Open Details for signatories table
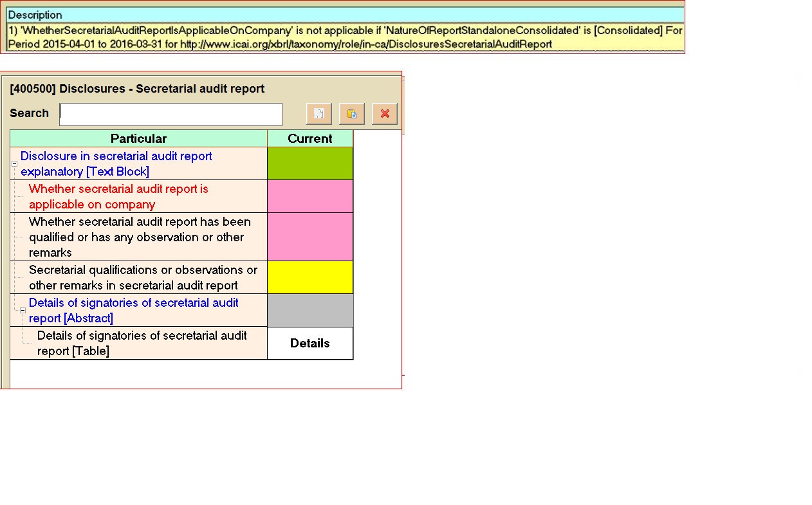The image size is (812, 505). point(309,344)
